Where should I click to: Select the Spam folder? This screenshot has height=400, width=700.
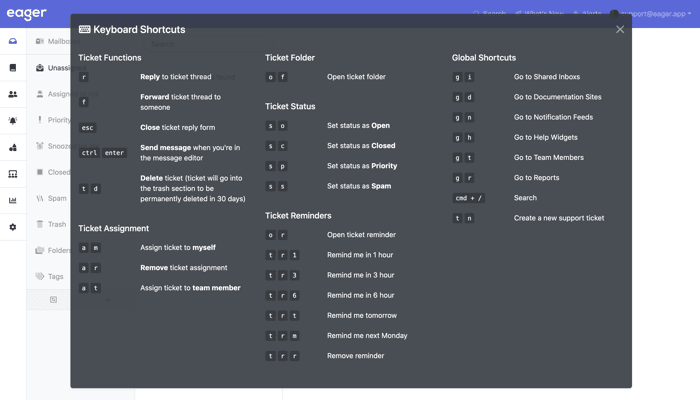point(51,198)
